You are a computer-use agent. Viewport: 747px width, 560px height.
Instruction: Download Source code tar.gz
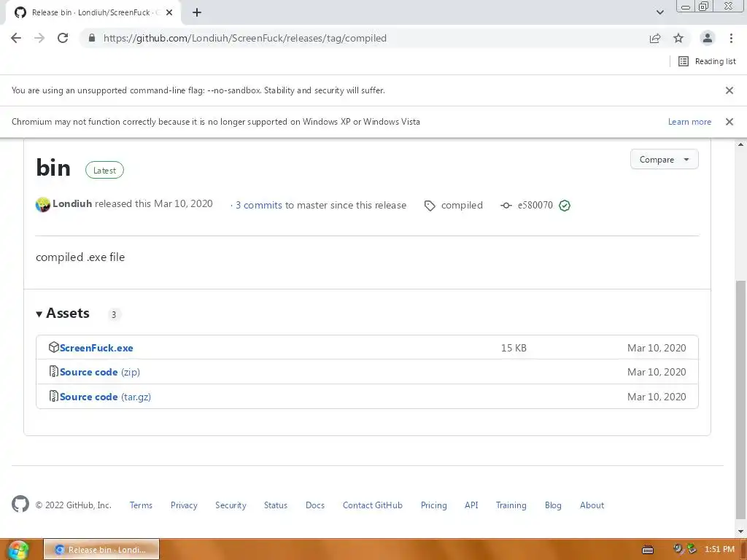click(x=105, y=397)
